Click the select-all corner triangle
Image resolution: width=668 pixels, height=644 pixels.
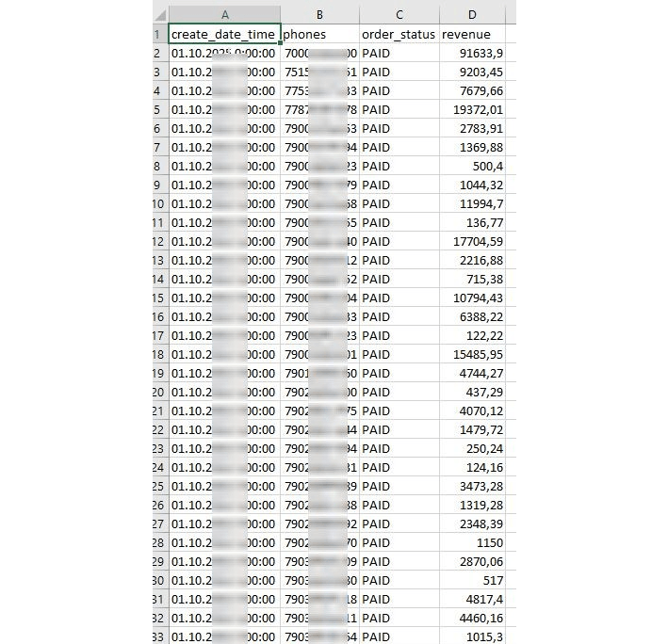point(160,16)
